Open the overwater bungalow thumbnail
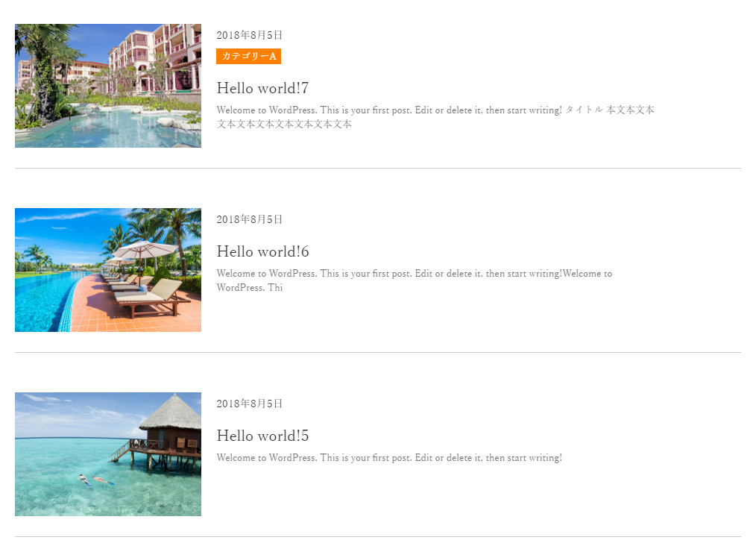Screen dimensions: 756x546 coord(108,454)
